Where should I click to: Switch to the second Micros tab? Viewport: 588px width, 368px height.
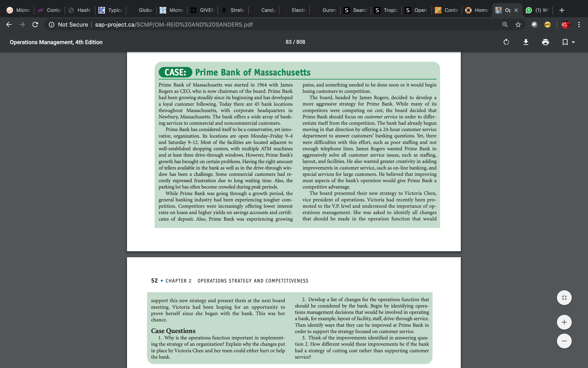[x=172, y=10]
